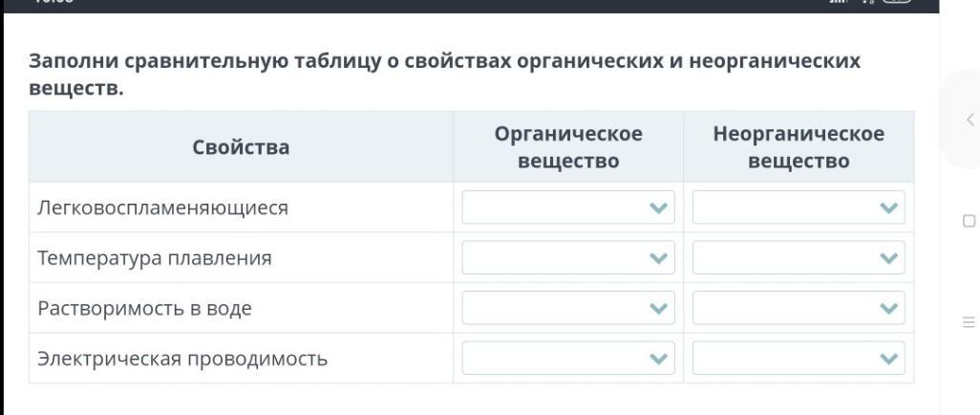Screen dimensions: 980x415
Task: Tap the three-line recents navigation icon
Action: pyautogui.click(x=969, y=323)
